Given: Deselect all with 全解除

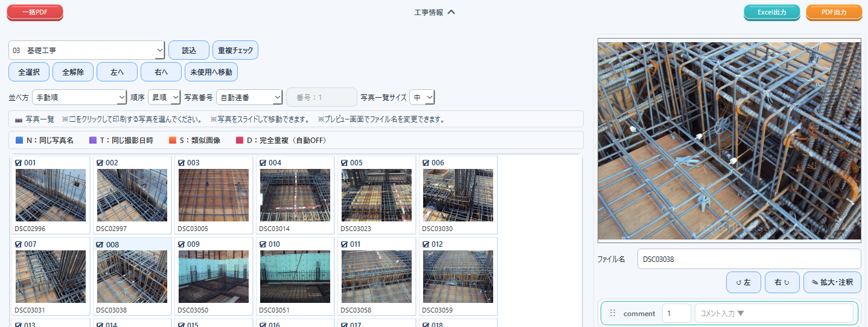Looking at the screenshot, I should click(73, 72).
